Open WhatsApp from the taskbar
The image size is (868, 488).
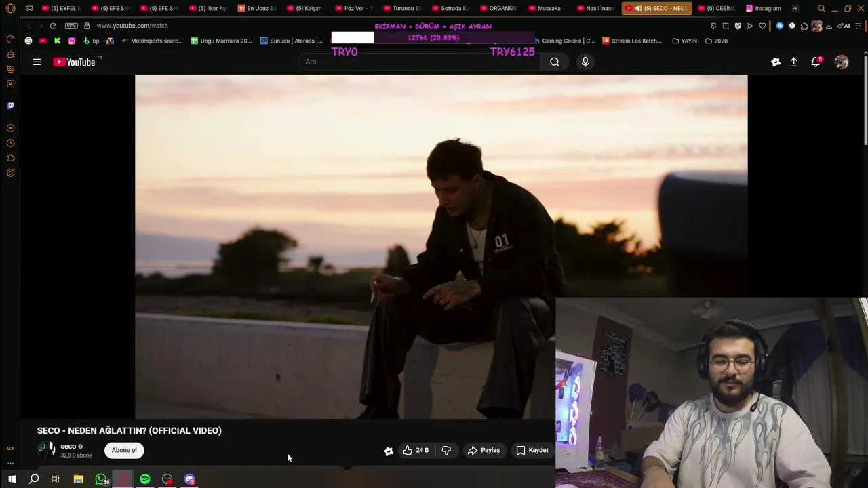click(101, 479)
